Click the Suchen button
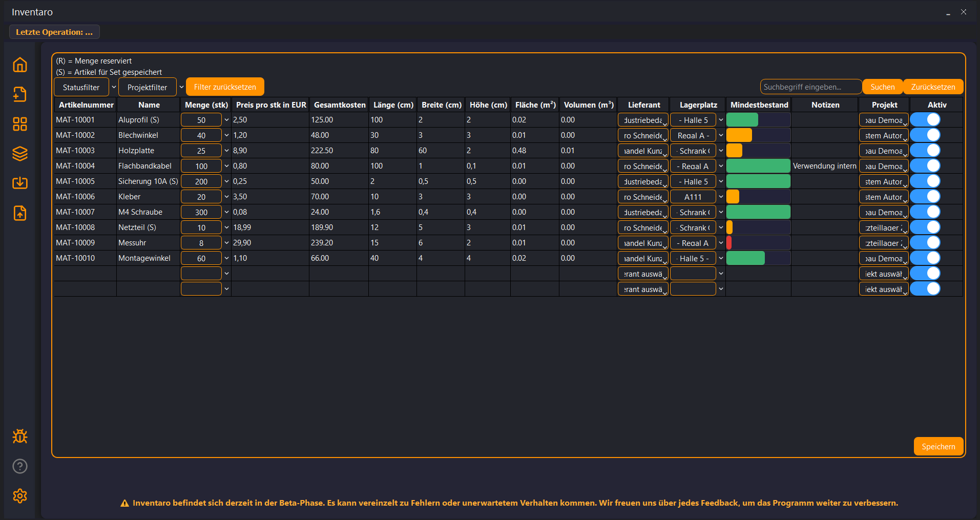Screen dimensions: 980x520 tap(882, 87)
